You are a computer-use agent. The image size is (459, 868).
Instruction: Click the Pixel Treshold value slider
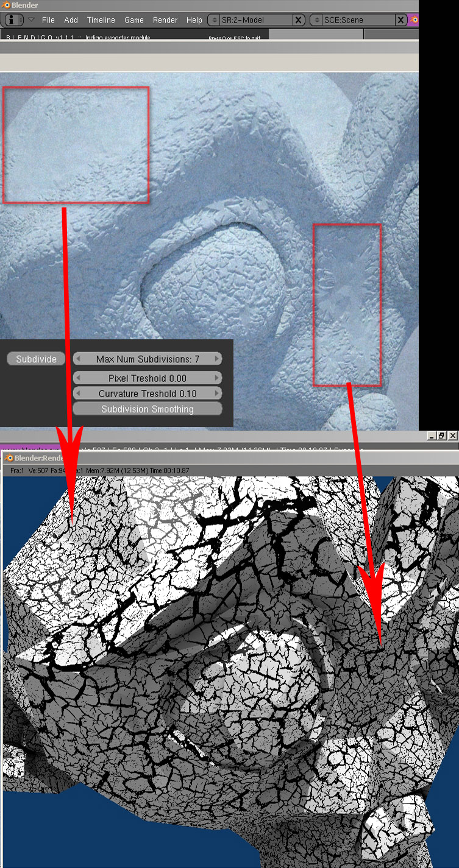tap(148, 378)
